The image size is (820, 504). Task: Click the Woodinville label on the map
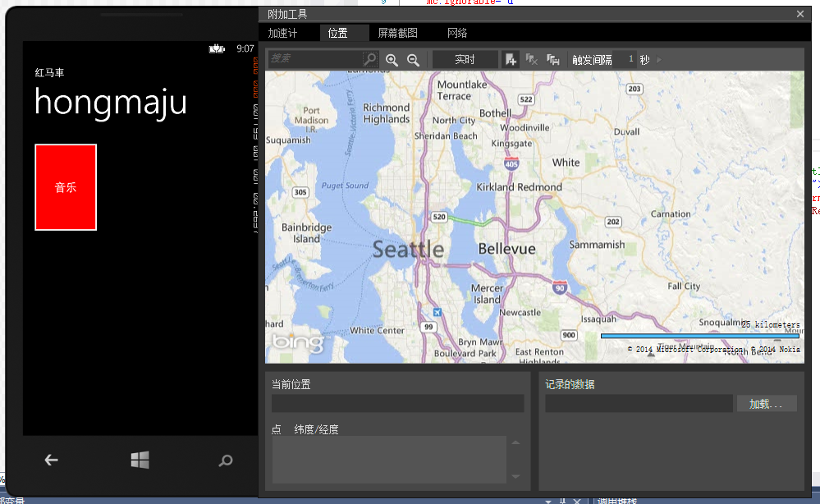click(525, 127)
